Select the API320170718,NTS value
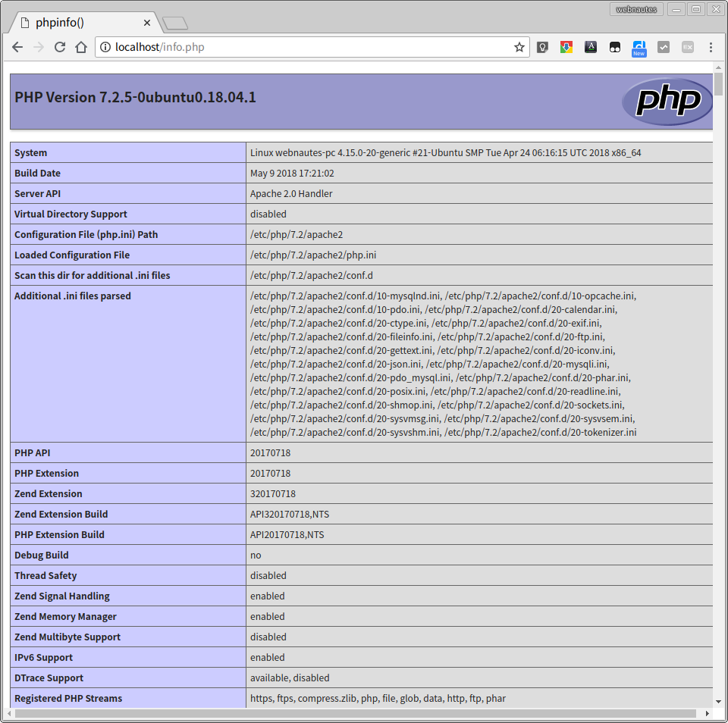The image size is (728, 723). tap(290, 514)
